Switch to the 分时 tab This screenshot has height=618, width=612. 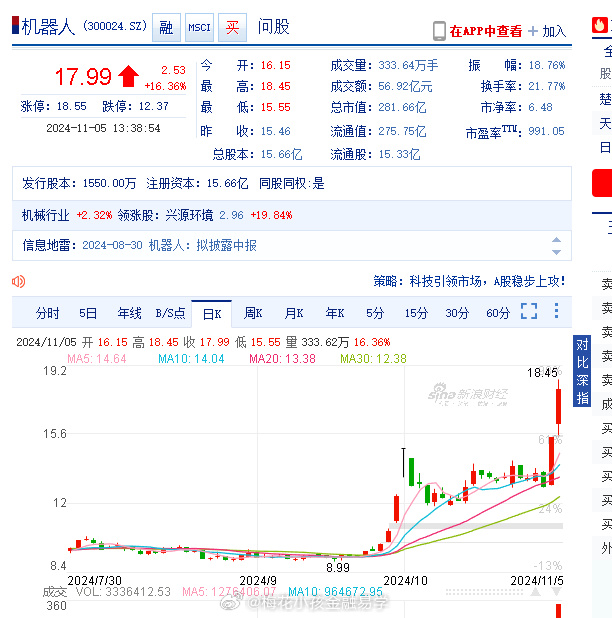(x=47, y=313)
